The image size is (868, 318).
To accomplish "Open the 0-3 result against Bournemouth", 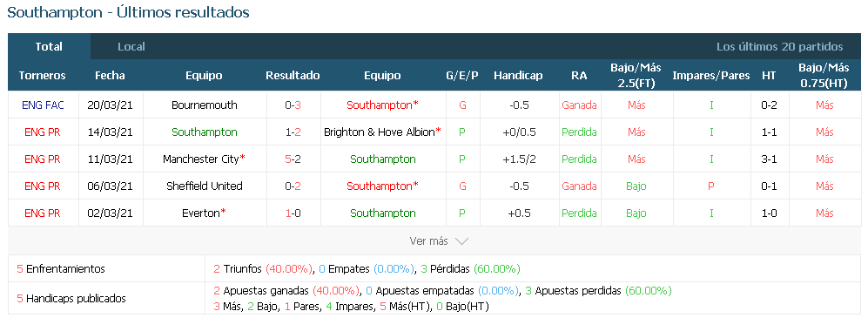I will (x=293, y=105).
